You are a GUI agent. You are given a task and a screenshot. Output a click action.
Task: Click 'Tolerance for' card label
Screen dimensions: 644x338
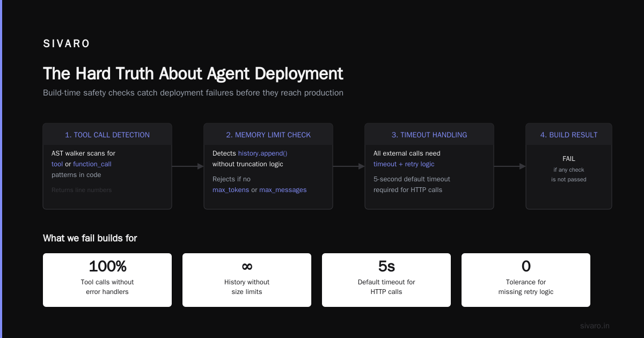pos(526,282)
